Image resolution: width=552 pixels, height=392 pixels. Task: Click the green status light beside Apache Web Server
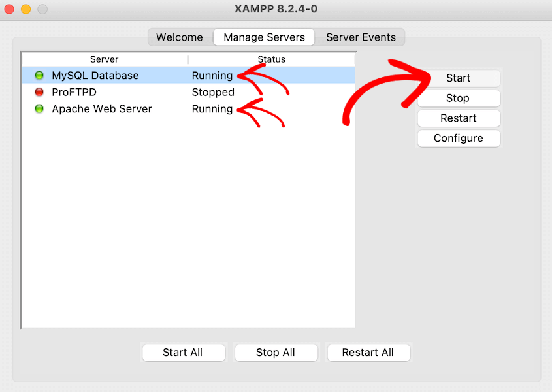(x=41, y=109)
